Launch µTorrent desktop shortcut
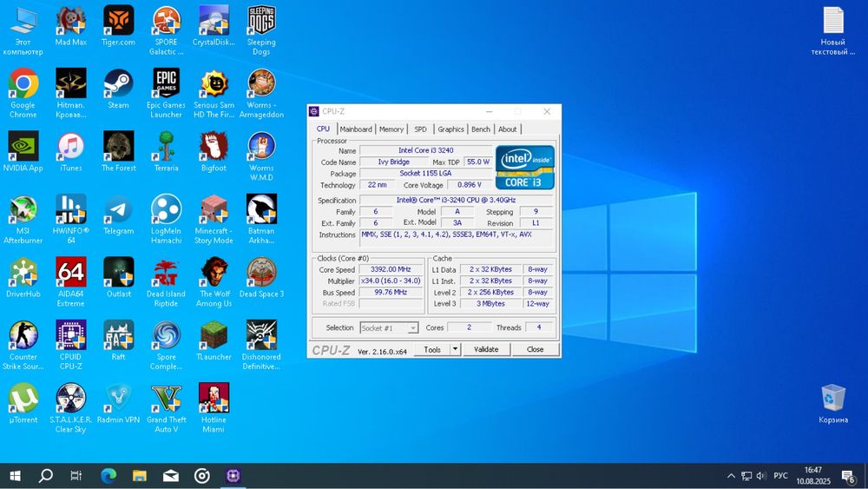The image size is (868, 489). click(x=23, y=404)
